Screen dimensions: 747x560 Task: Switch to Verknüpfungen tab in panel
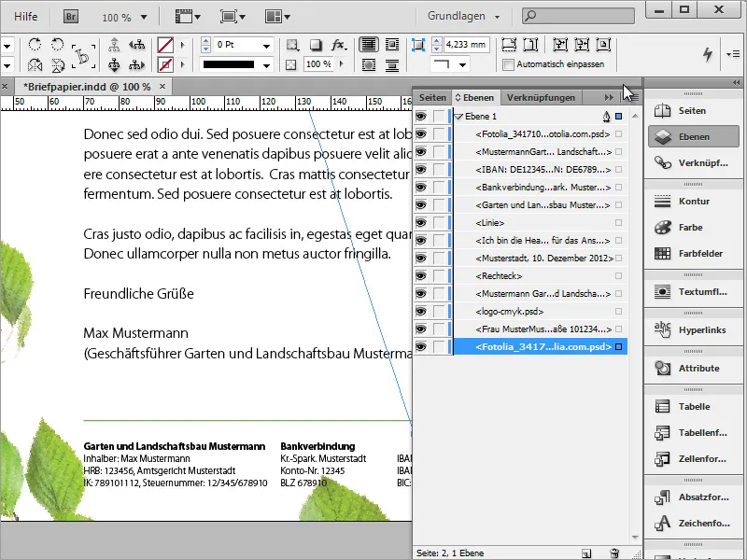(541, 98)
